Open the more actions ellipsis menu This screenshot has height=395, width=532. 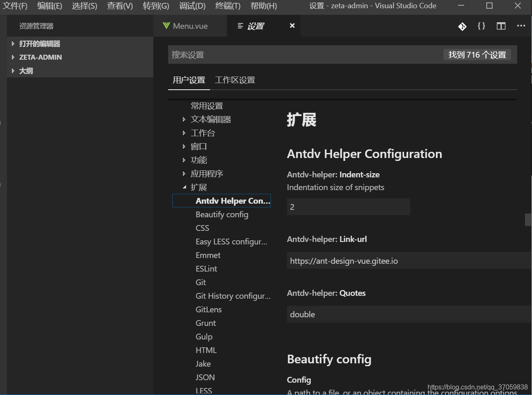(x=521, y=26)
